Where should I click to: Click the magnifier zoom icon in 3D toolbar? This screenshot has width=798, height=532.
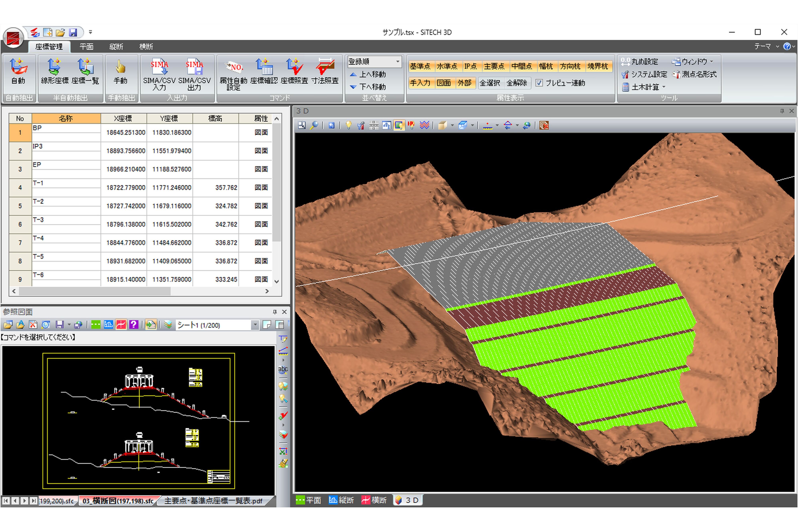point(314,125)
